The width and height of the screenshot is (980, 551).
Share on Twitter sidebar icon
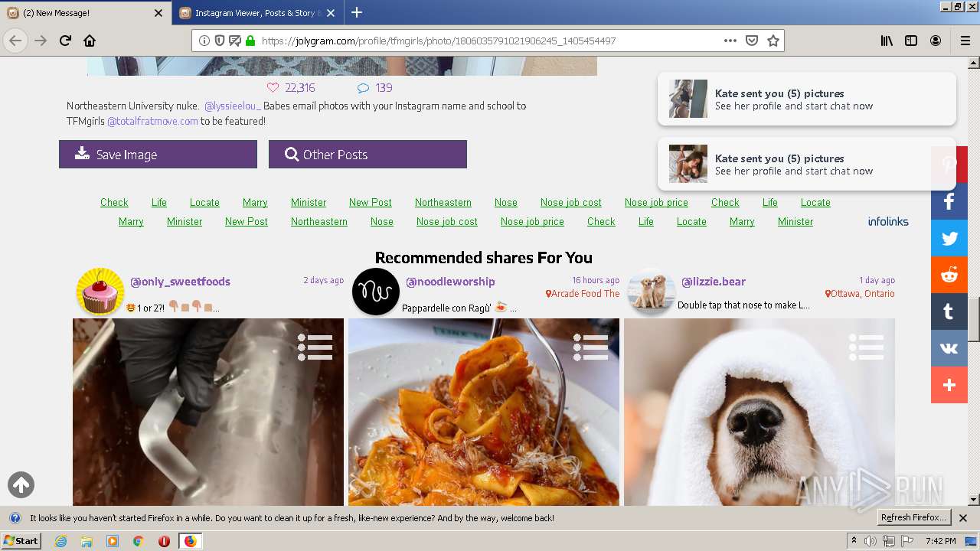pyautogui.click(x=949, y=238)
